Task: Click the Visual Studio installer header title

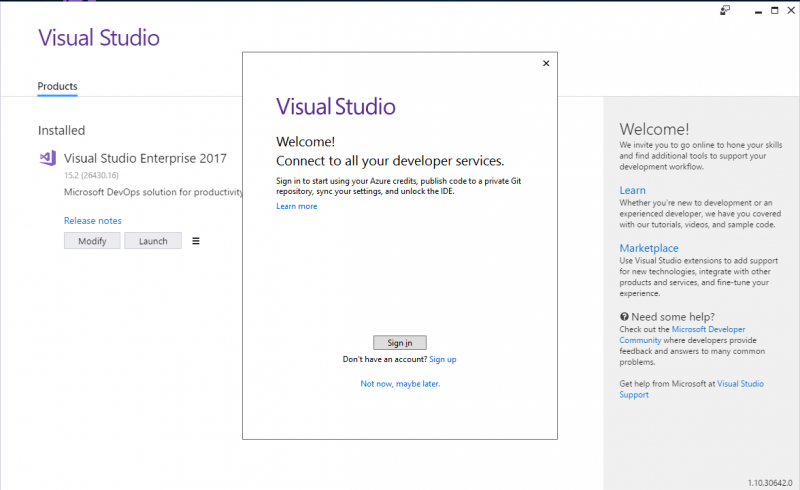Action: tap(99, 38)
